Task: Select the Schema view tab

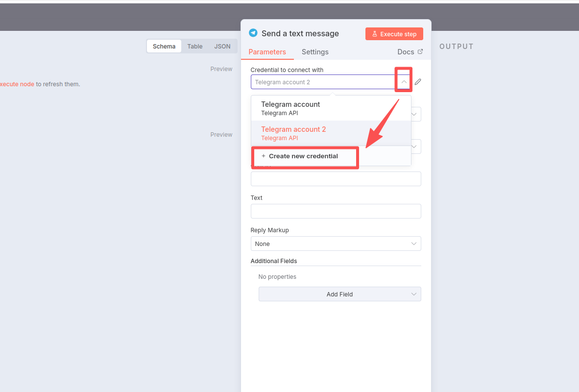Action: point(164,47)
